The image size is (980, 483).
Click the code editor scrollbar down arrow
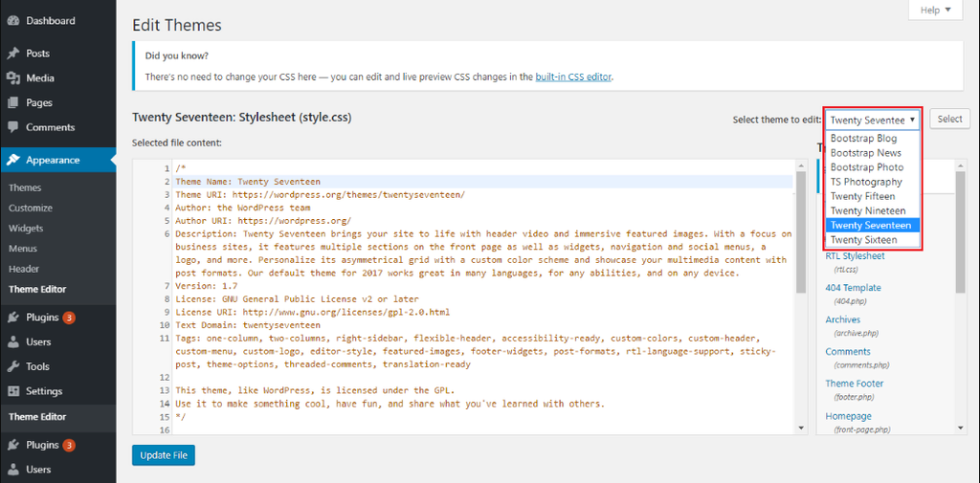[801, 428]
